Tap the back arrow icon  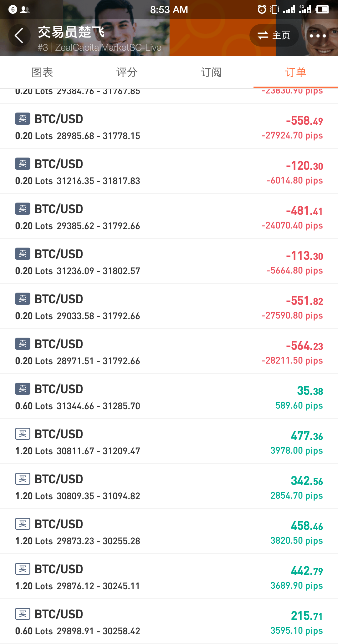19,35
